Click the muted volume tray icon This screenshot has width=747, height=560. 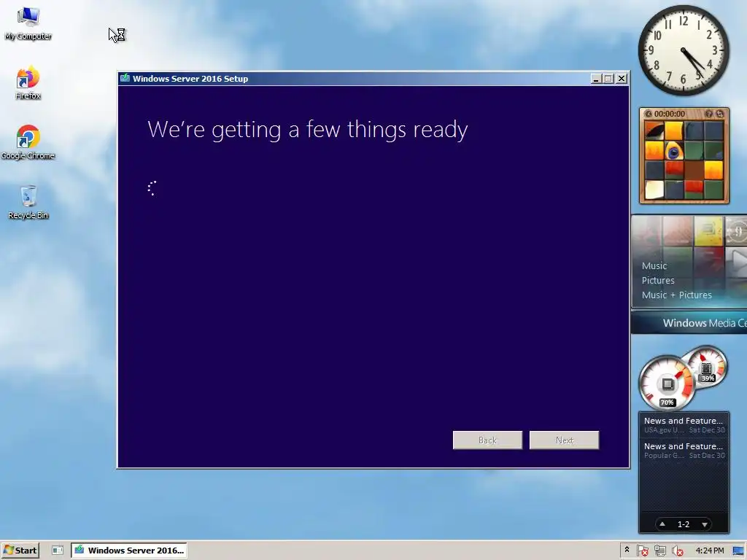678,551
